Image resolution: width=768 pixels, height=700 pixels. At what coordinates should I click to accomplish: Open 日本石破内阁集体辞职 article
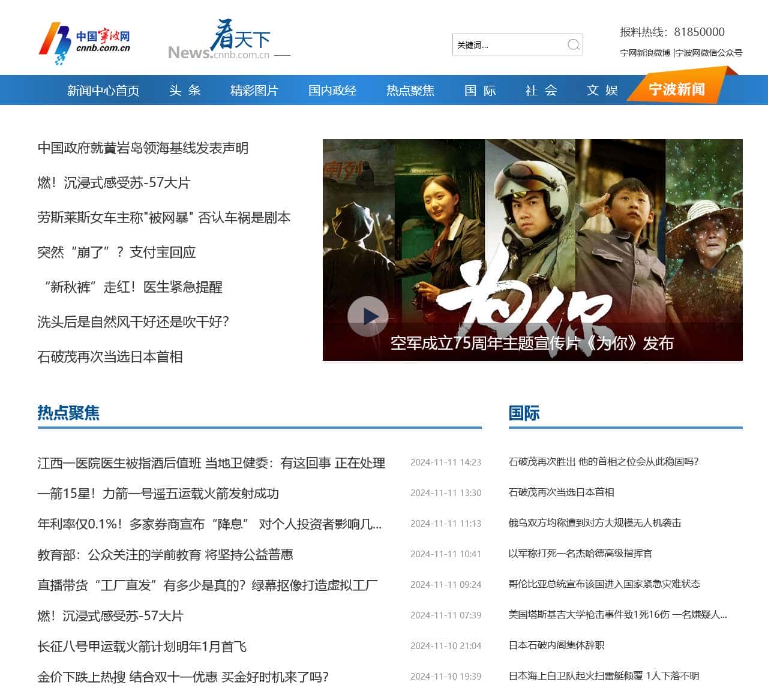point(556,645)
